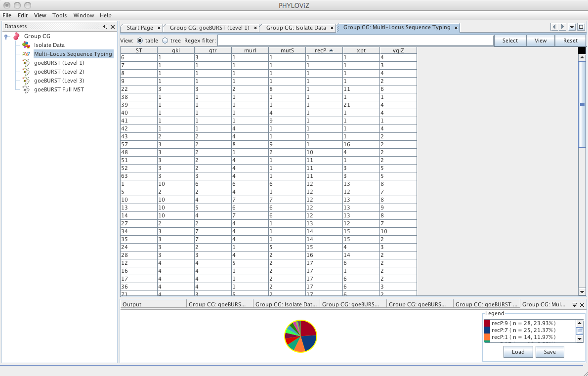Close the Datasets panel with the X icon

pyautogui.click(x=113, y=27)
